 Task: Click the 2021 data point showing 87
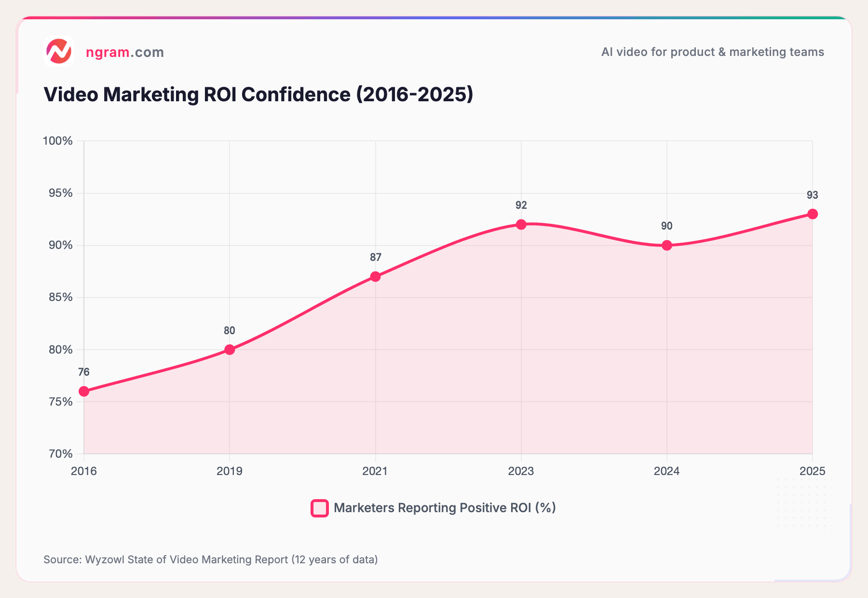click(376, 275)
